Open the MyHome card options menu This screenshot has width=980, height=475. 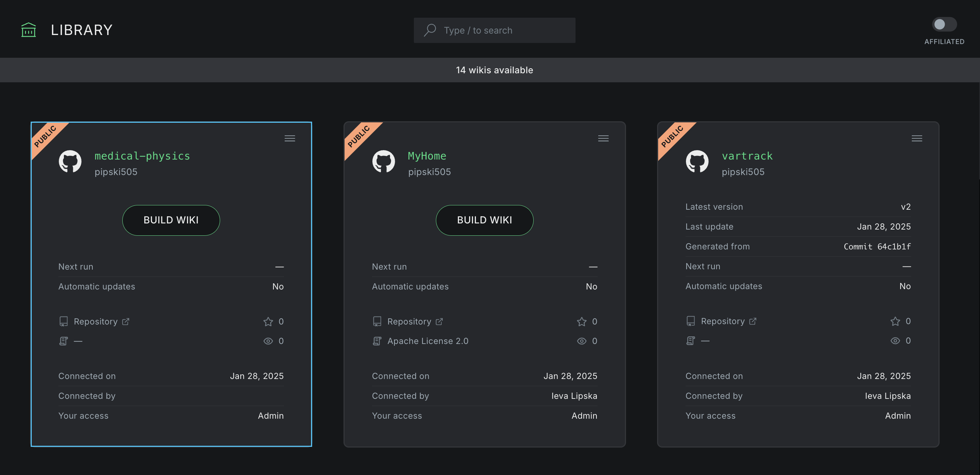[x=603, y=138]
